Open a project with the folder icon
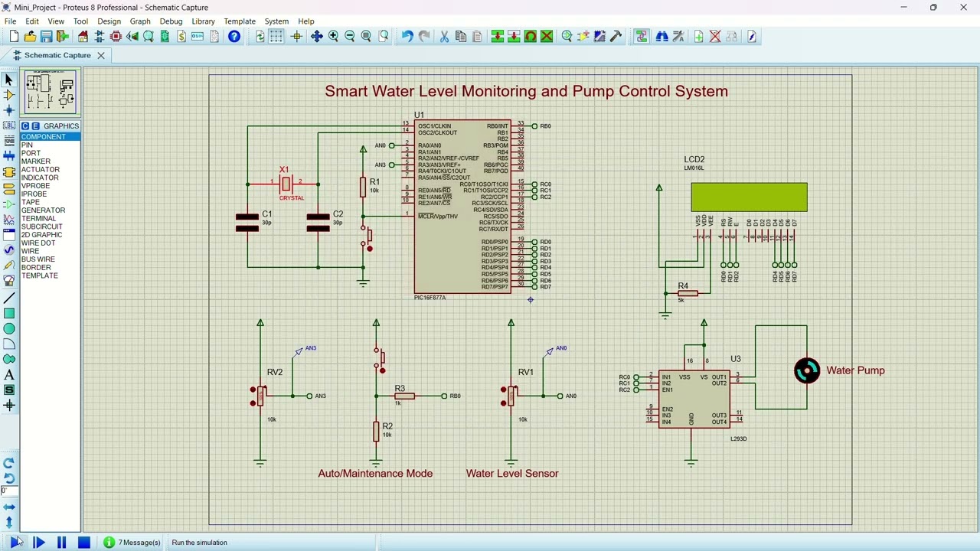The width and height of the screenshot is (980, 551). coord(30,37)
